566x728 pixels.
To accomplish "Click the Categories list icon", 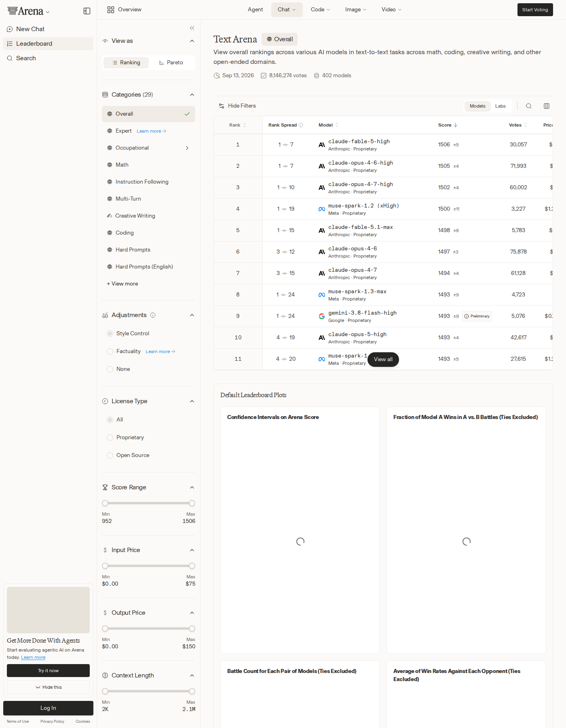I will 105,95.
